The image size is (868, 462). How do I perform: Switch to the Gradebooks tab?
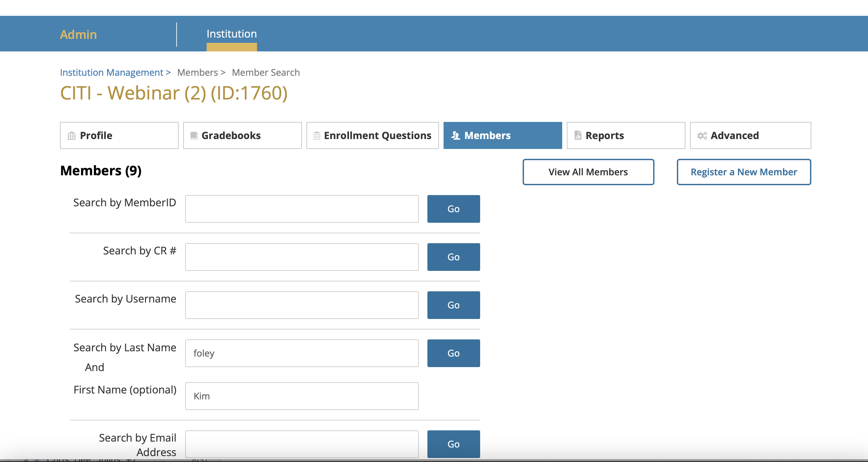[x=242, y=135]
